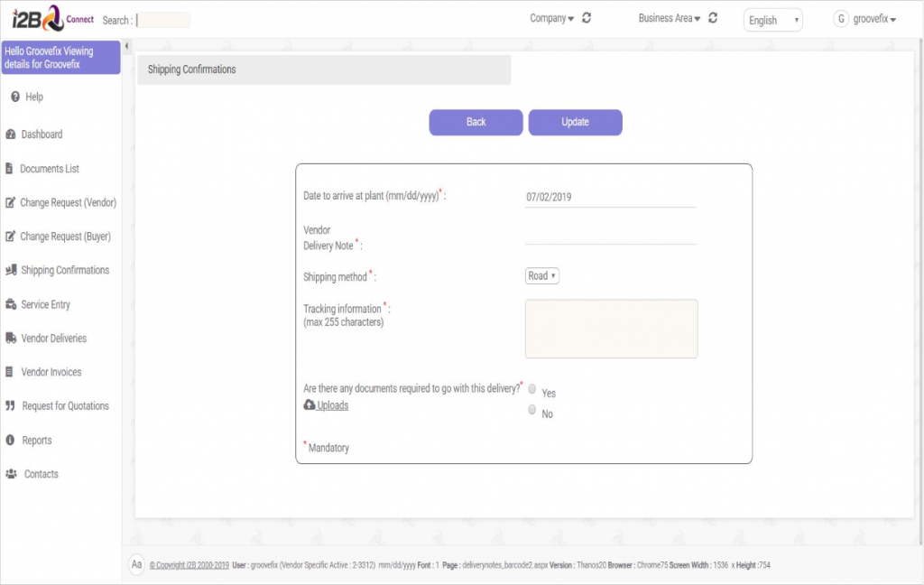
Task: Click the refresh icon next to Company
Action: (587, 18)
